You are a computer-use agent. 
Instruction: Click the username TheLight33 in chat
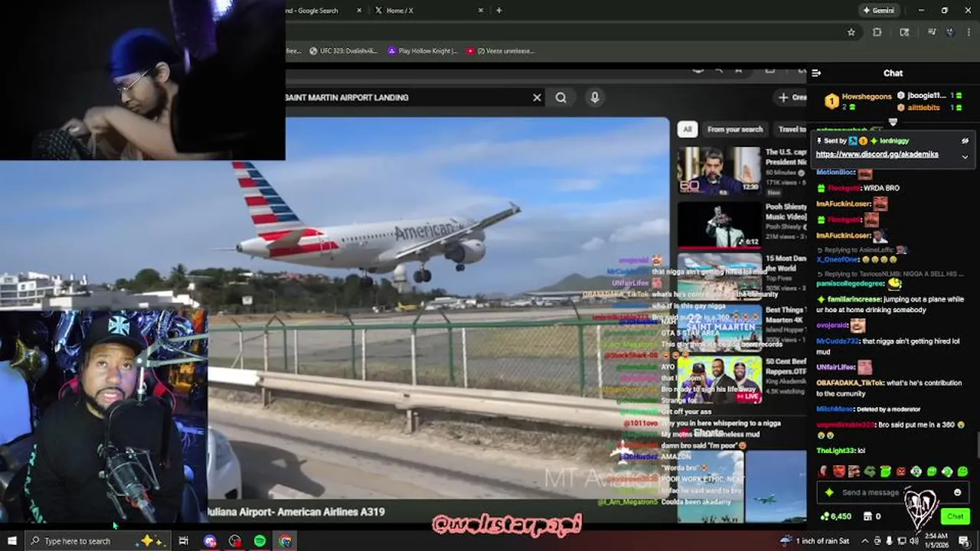(835, 451)
